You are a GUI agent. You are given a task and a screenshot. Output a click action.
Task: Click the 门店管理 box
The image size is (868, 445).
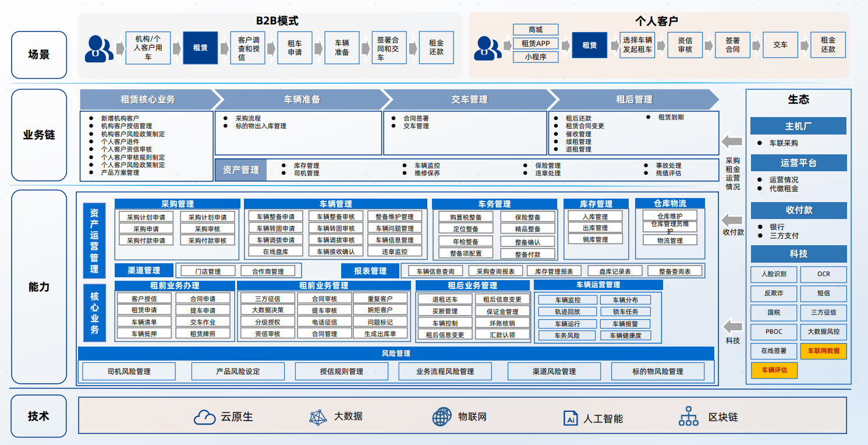point(208,271)
